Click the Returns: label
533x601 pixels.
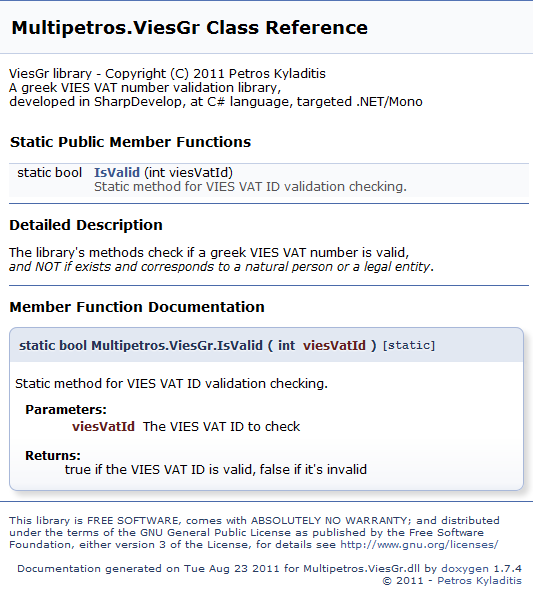(53, 455)
